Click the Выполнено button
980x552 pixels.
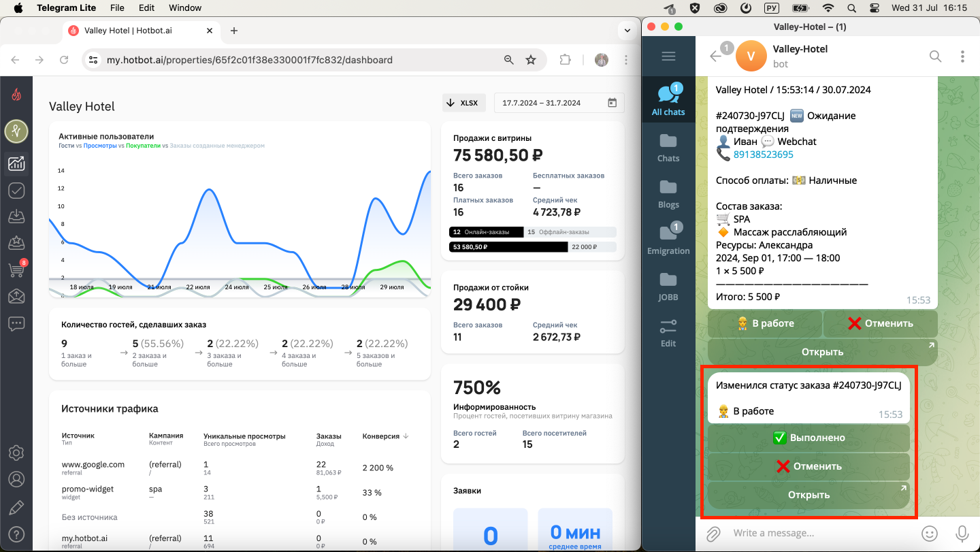click(x=808, y=438)
